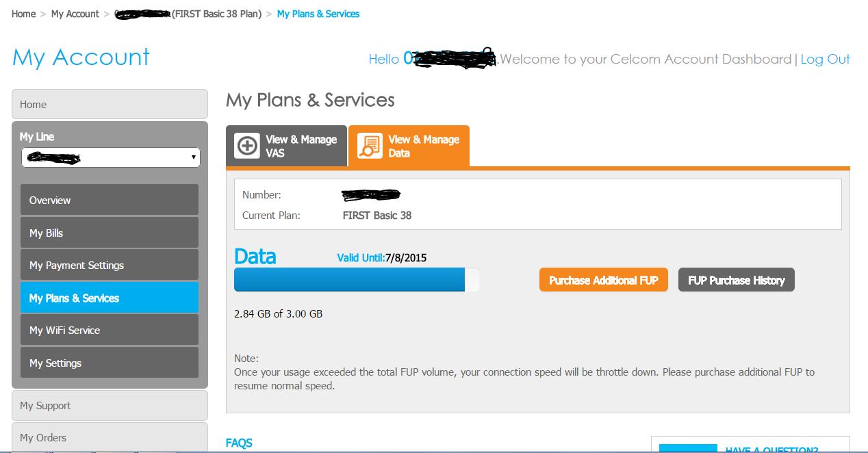Switch to View & Manage VAS tab
This screenshot has width=868, height=453.
pos(286,146)
